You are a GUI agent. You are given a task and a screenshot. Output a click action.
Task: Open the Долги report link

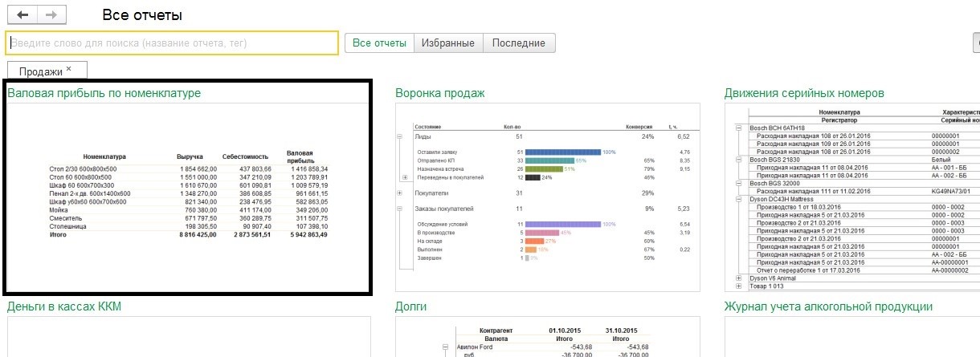click(410, 307)
